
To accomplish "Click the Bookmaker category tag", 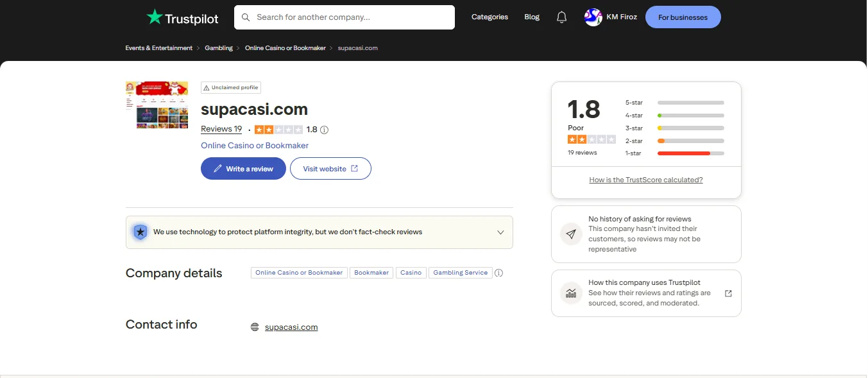I will tap(371, 273).
